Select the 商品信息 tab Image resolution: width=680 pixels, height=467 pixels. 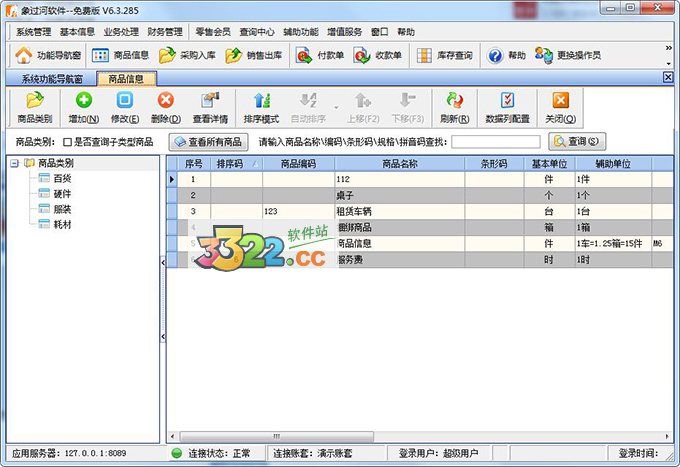point(126,79)
